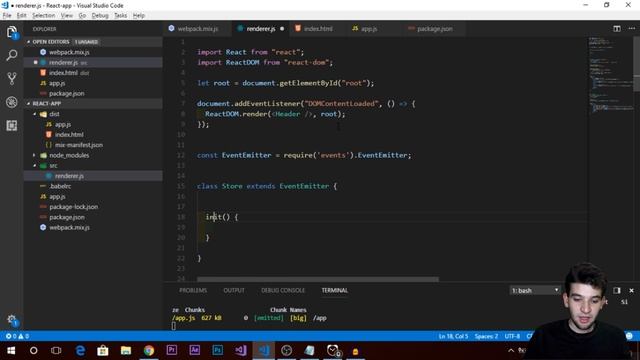Switch to Debug Console panel tab

(x=283, y=290)
